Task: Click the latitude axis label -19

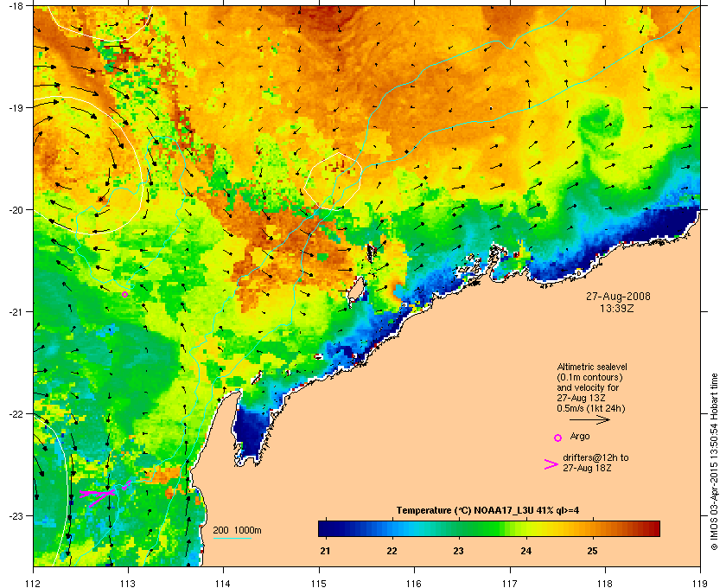Action: [16, 107]
